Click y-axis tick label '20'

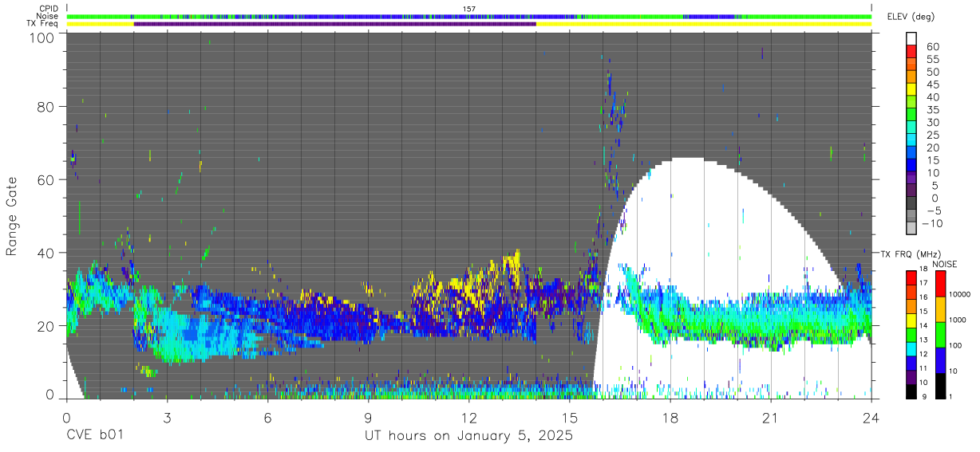pyautogui.click(x=46, y=326)
